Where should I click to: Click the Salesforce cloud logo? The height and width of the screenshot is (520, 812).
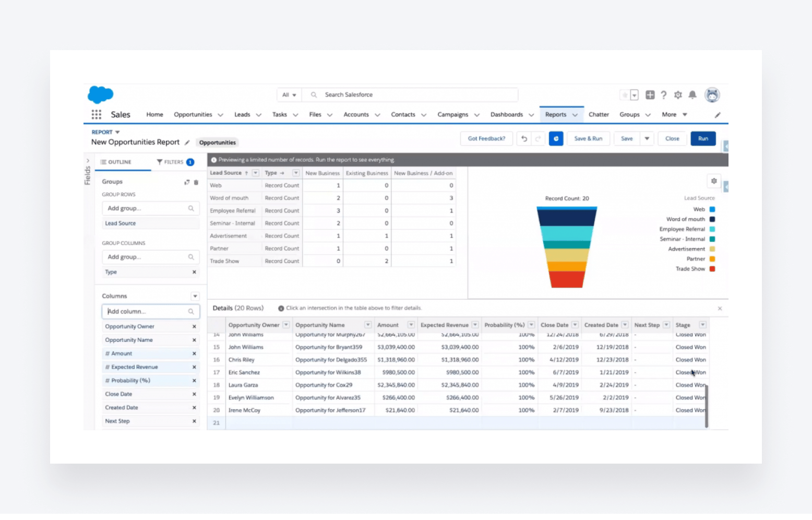100,94
